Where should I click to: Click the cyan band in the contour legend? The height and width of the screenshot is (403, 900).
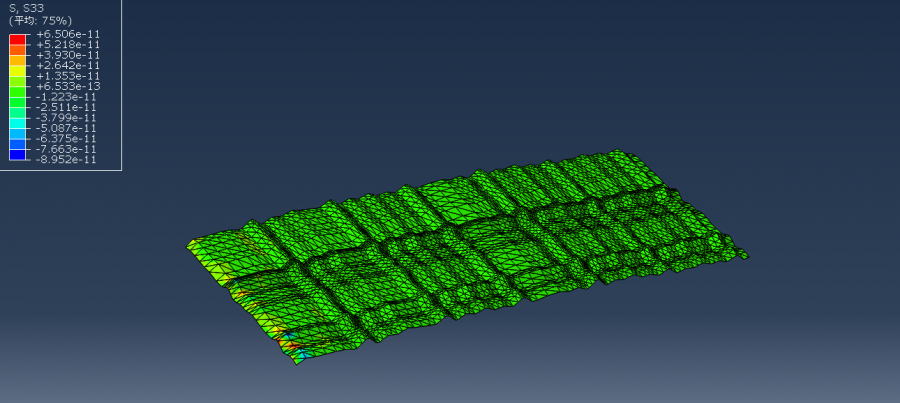pyautogui.click(x=17, y=123)
